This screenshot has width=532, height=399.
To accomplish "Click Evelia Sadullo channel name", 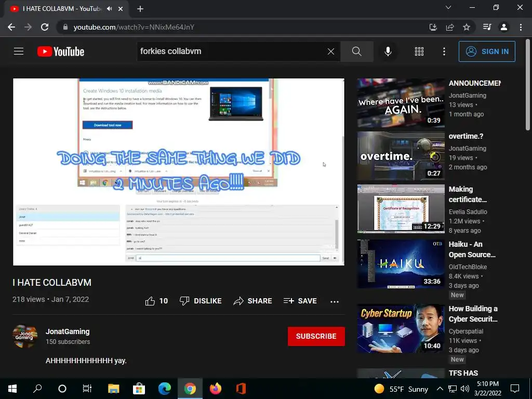I will pos(468,212).
